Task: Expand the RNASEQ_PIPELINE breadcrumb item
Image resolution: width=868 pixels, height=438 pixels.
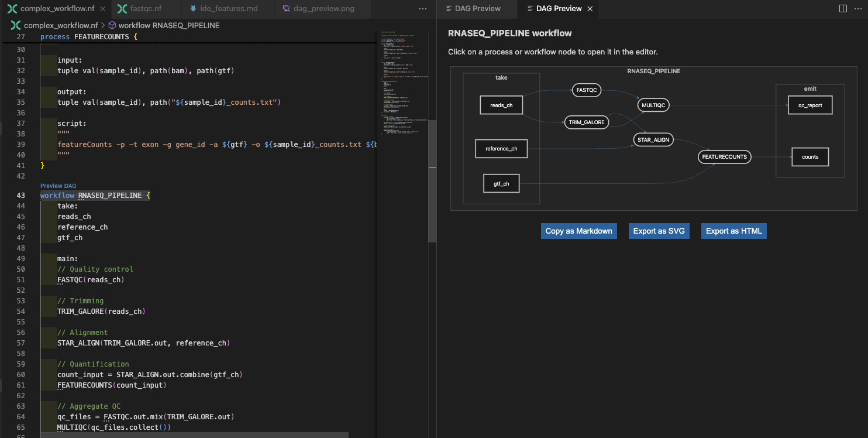Action: tap(168, 25)
